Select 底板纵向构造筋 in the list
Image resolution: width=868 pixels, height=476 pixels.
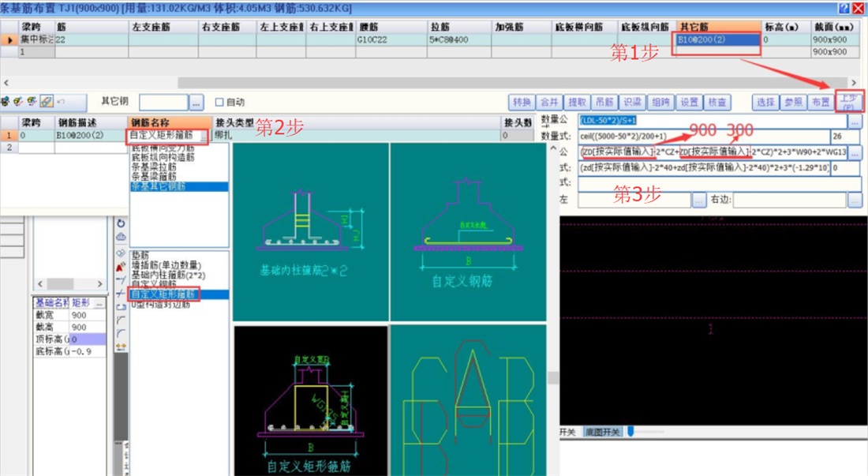[163, 157]
